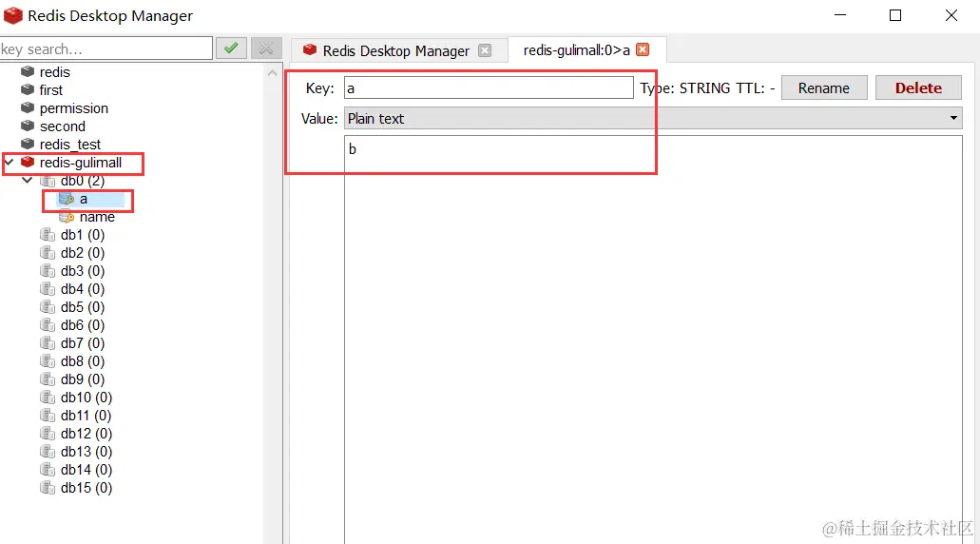Select the redis_test connection label
Image resolution: width=980 pixels, height=544 pixels.
(x=70, y=145)
